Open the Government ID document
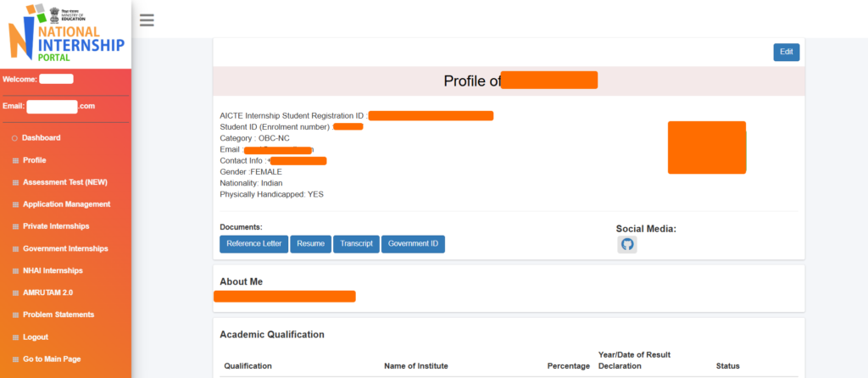The width and height of the screenshot is (868, 378). click(x=413, y=244)
